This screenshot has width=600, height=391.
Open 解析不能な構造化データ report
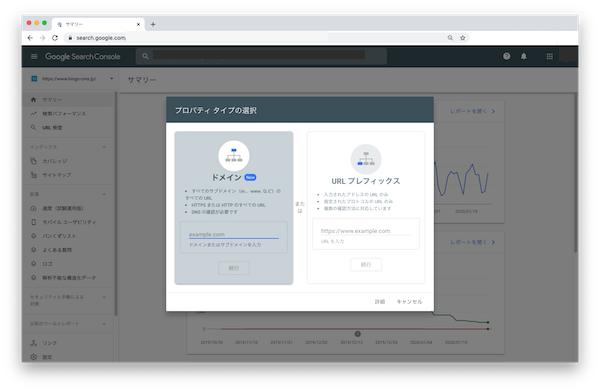[68, 278]
